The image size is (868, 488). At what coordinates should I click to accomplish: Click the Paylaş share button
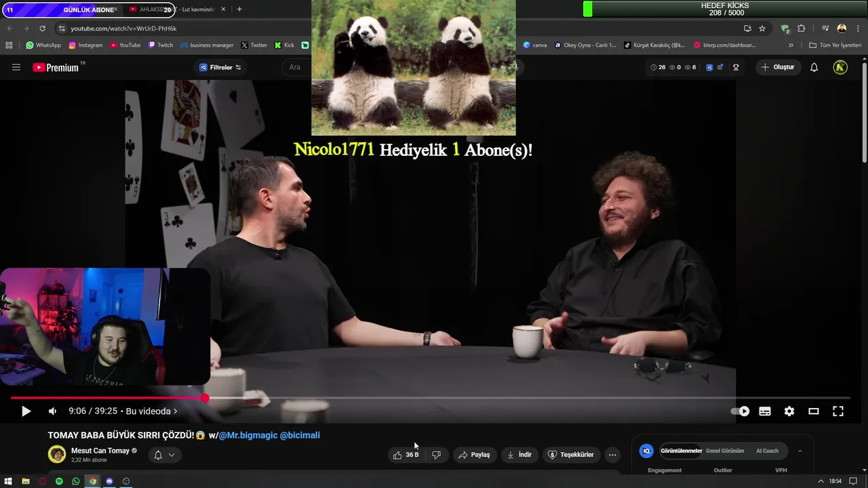[x=474, y=455]
